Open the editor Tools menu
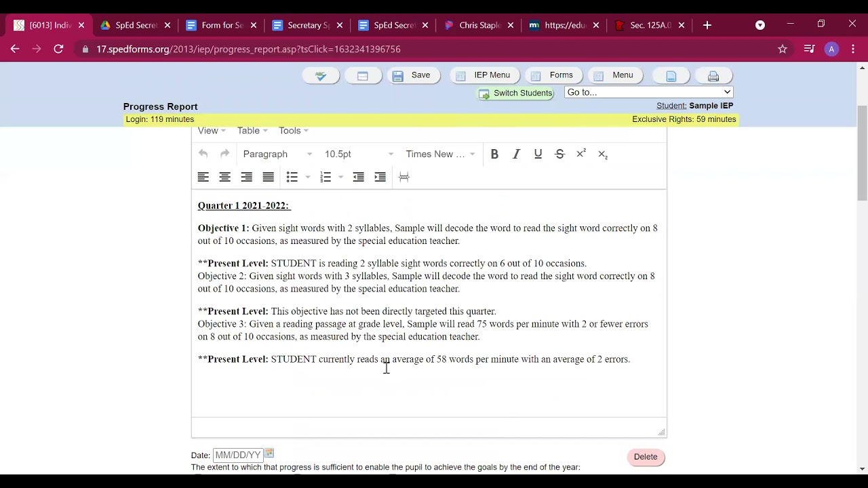 [293, 131]
